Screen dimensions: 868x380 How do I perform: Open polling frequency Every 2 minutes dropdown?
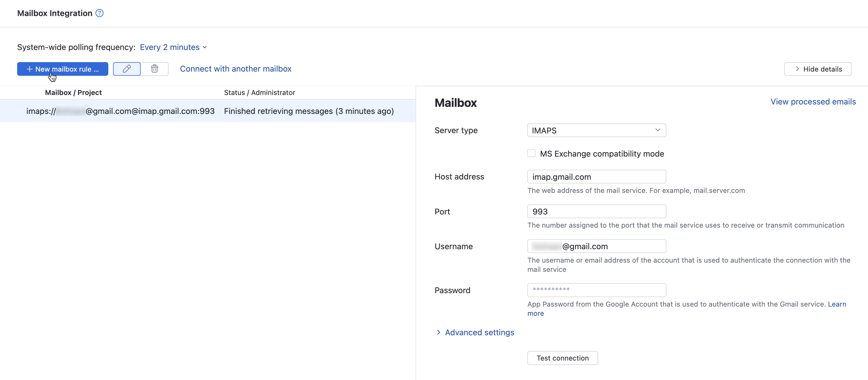[x=173, y=47]
